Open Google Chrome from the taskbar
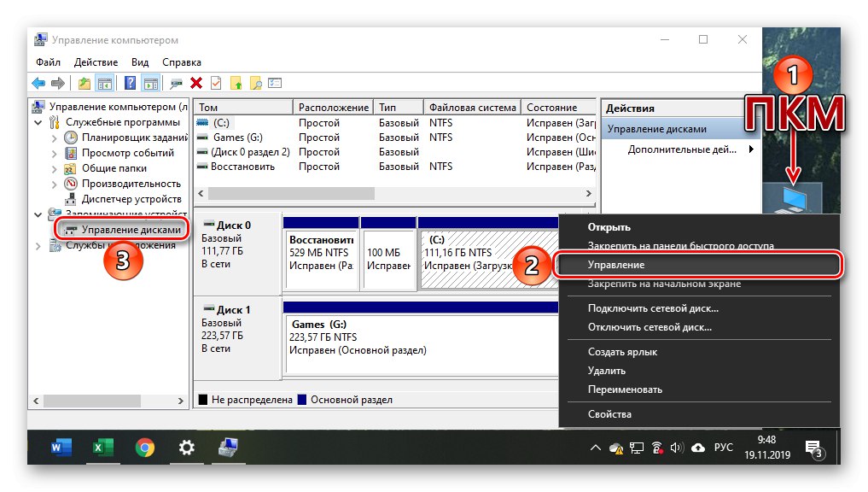The height and width of the screenshot is (492, 868). coord(143,447)
